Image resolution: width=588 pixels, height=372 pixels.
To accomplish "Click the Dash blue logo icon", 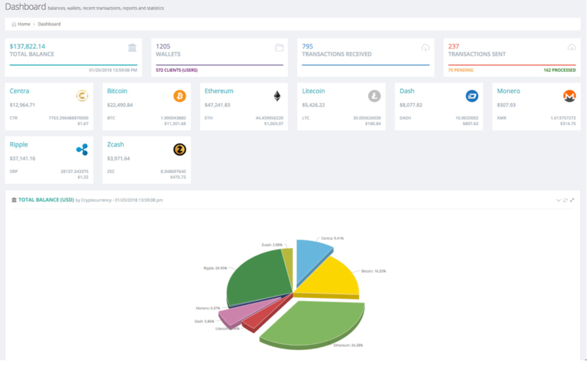I will [472, 96].
